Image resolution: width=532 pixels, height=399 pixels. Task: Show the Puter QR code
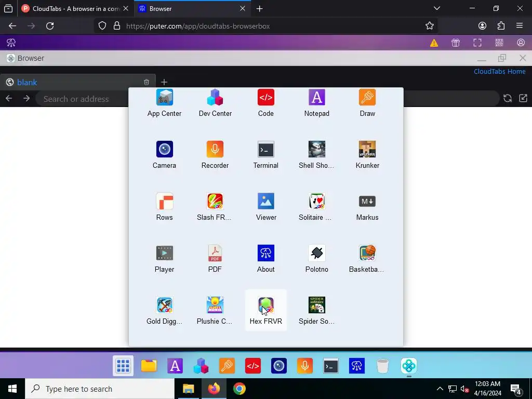click(499, 43)
